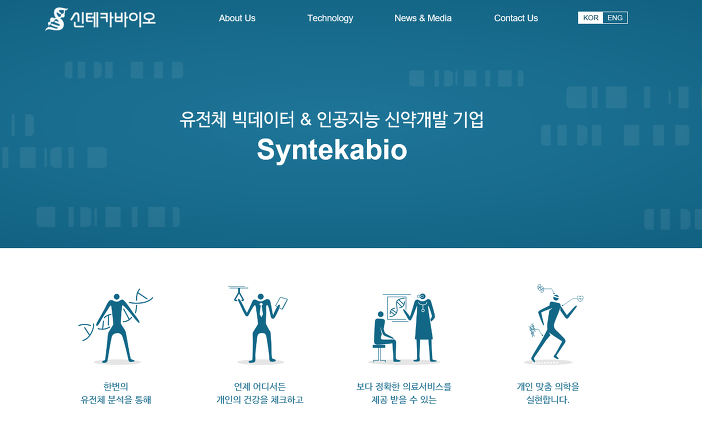This screenshot has height=422, width=702.
Task: Open the News & Media menu
Action: (423, 18)
